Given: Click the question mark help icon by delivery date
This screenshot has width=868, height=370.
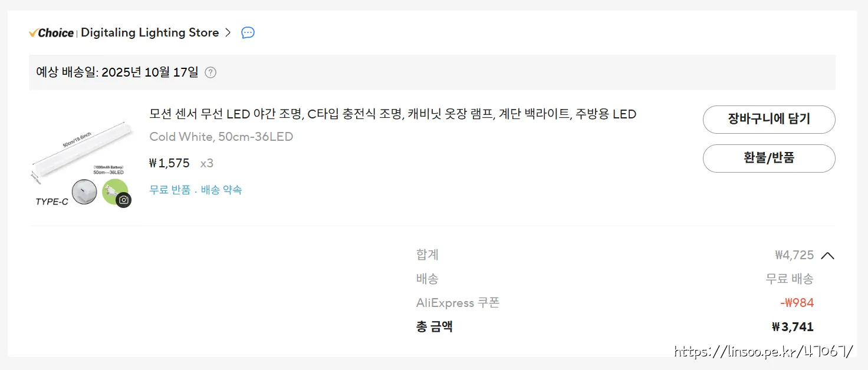Looking at the screenshot, I should (x=211, y=72).
